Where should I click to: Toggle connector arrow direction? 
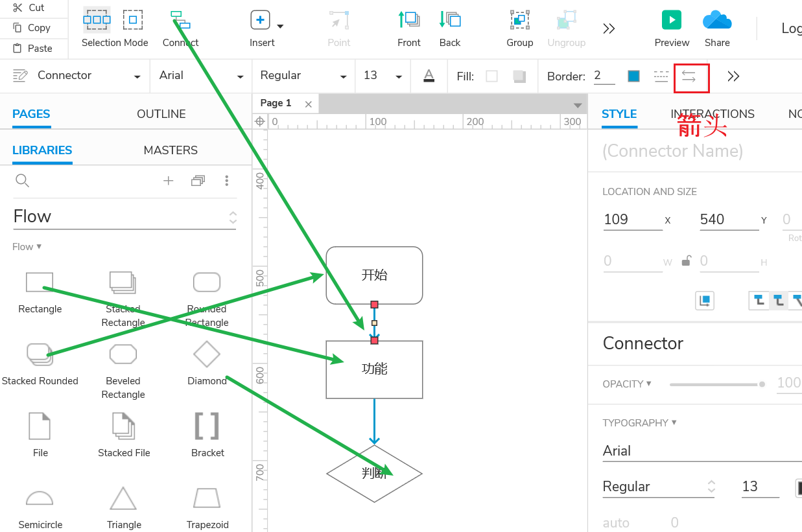pyautogui.click(x=692, y=76)
